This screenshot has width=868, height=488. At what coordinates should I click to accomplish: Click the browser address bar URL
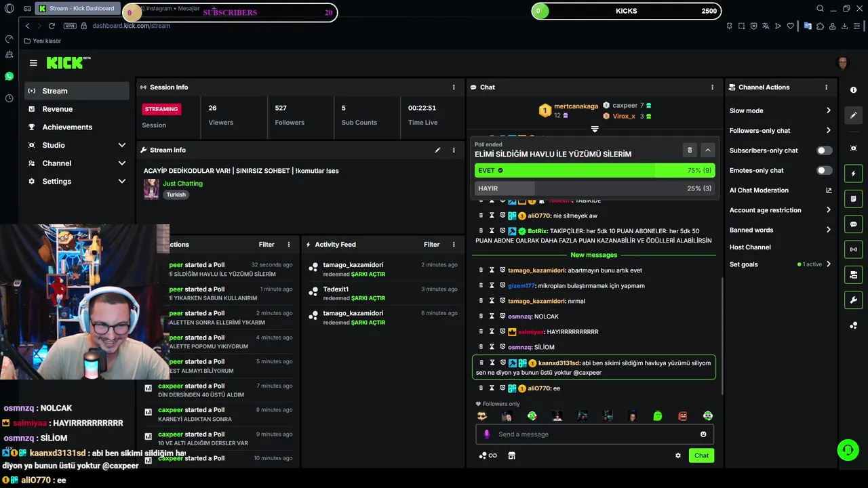[131, 26]
